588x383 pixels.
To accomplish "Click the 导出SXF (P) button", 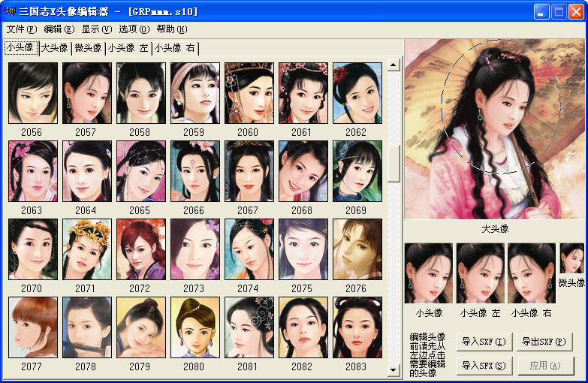I will [544, 342].
